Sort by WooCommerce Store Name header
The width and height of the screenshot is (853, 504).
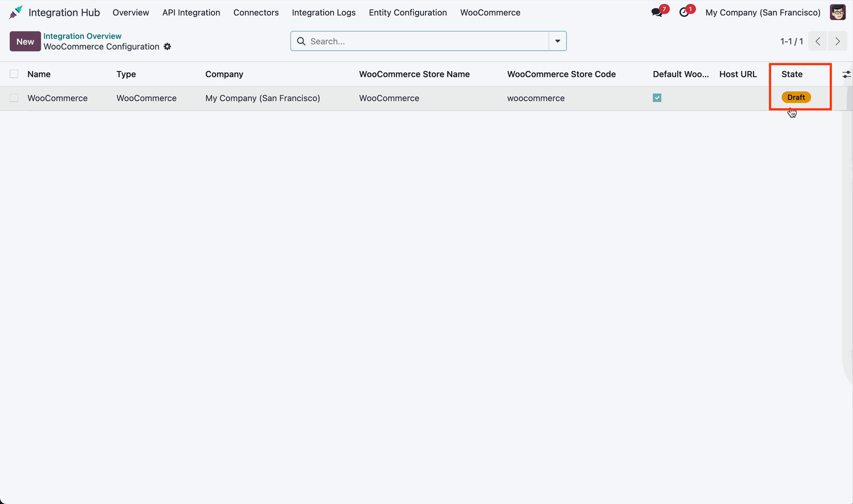coord(415,74)
